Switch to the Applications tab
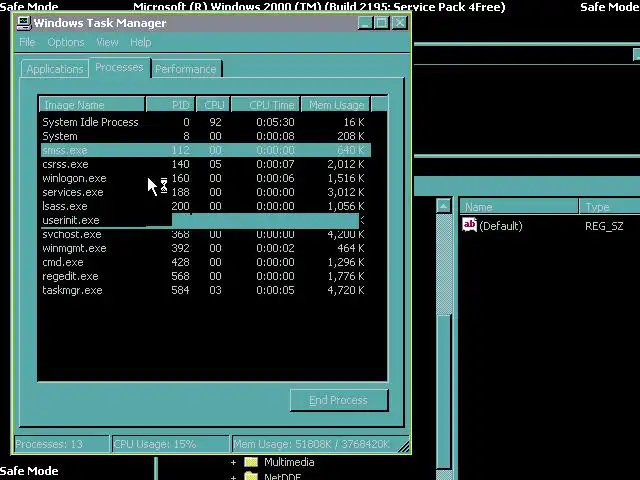The width and height of the screenshot is (640, 480). pos(55,69)
